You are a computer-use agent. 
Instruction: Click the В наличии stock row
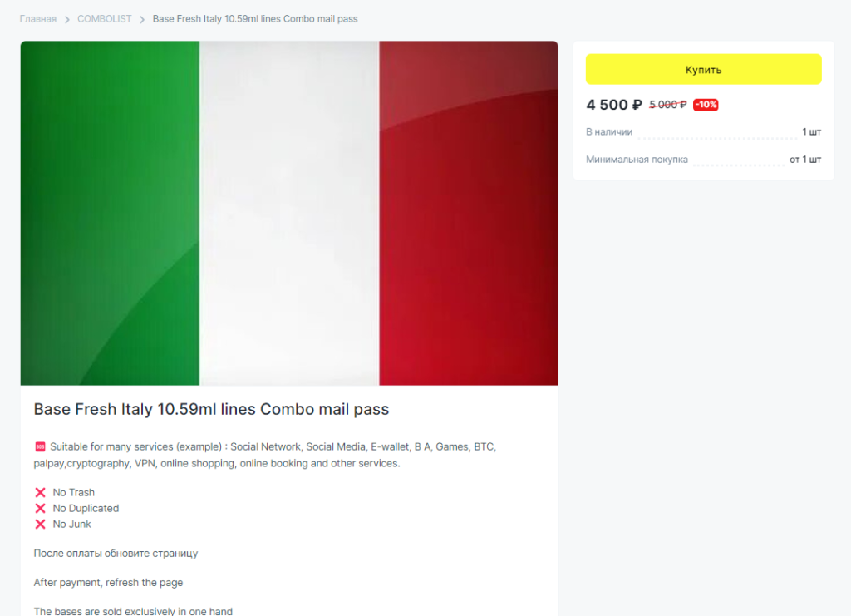(x=703, y=132)
